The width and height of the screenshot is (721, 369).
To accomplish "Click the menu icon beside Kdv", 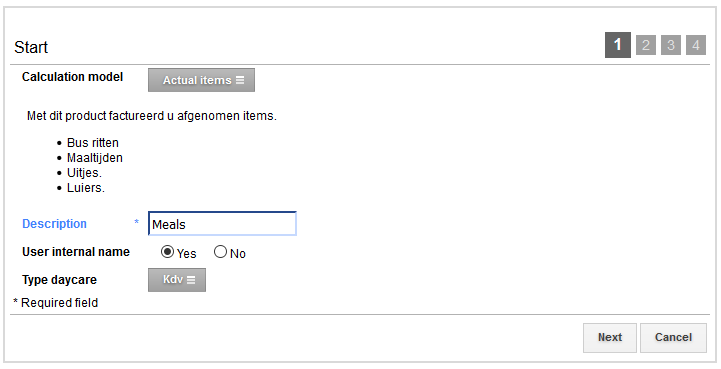I will [x=191, y=280].
